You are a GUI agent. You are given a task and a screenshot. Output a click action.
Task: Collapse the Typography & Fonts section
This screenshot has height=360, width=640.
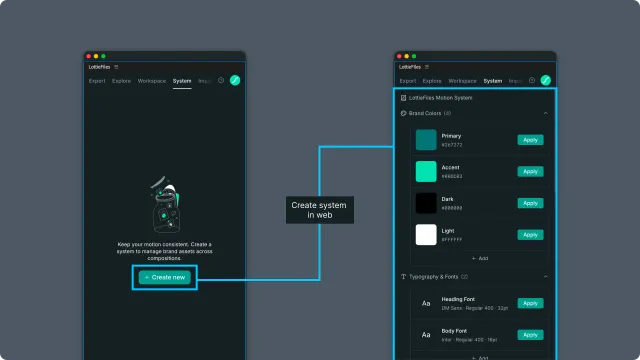[546, 277]
